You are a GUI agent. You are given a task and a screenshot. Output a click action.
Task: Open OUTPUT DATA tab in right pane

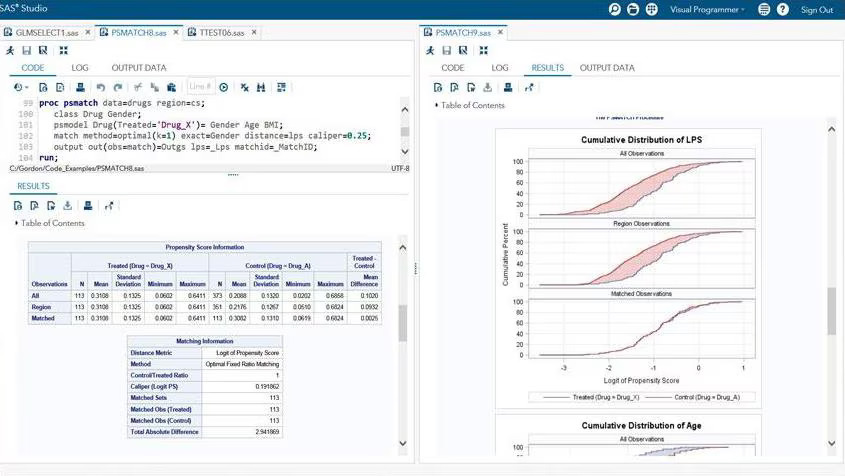pos(607,67)
